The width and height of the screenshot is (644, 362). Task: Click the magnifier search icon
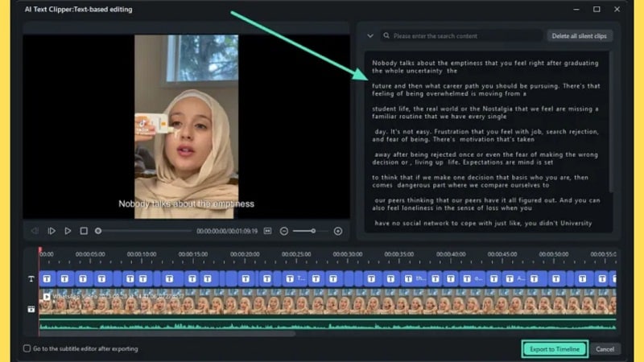click(x=386, y=35)
